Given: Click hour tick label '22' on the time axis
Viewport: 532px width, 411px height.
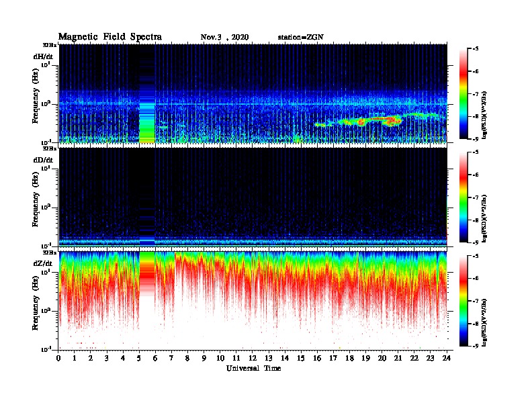Looking at the screenshot, I should [414, 358].
